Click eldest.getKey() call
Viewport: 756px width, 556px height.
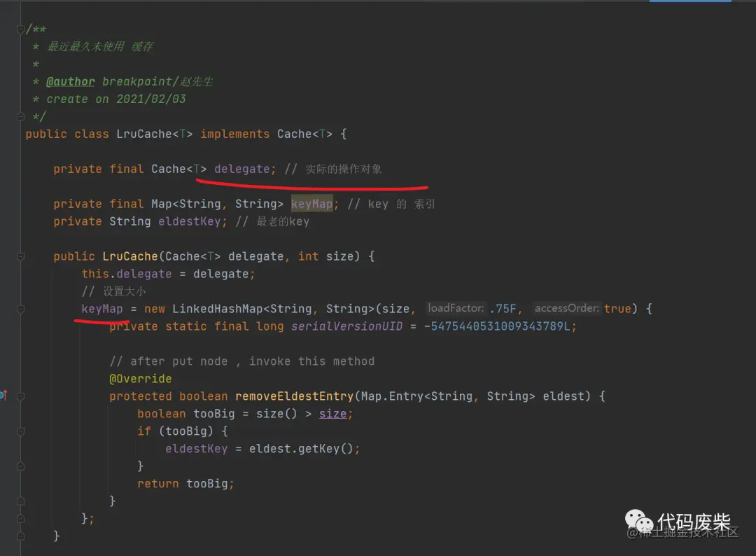click(301, 449)
